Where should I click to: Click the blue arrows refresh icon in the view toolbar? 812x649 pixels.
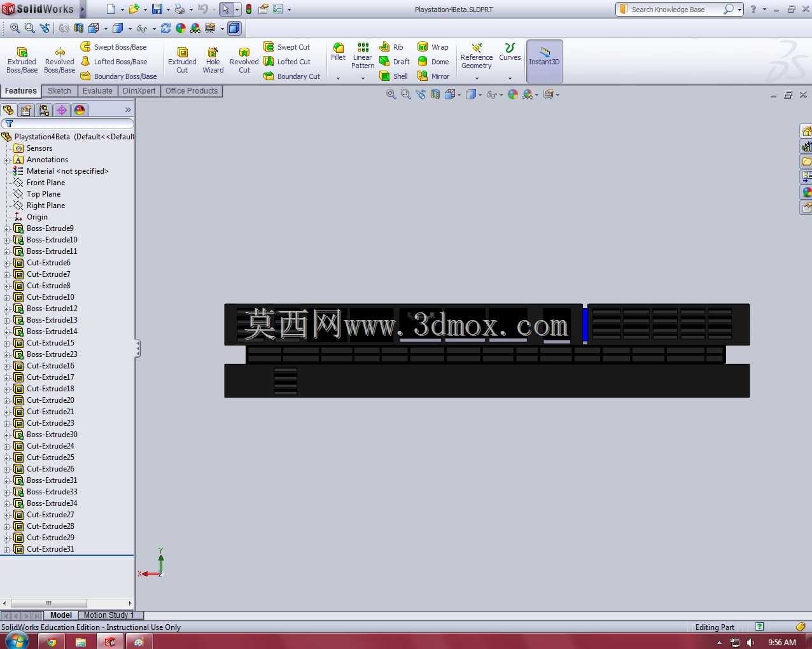(x=165, y=28)
